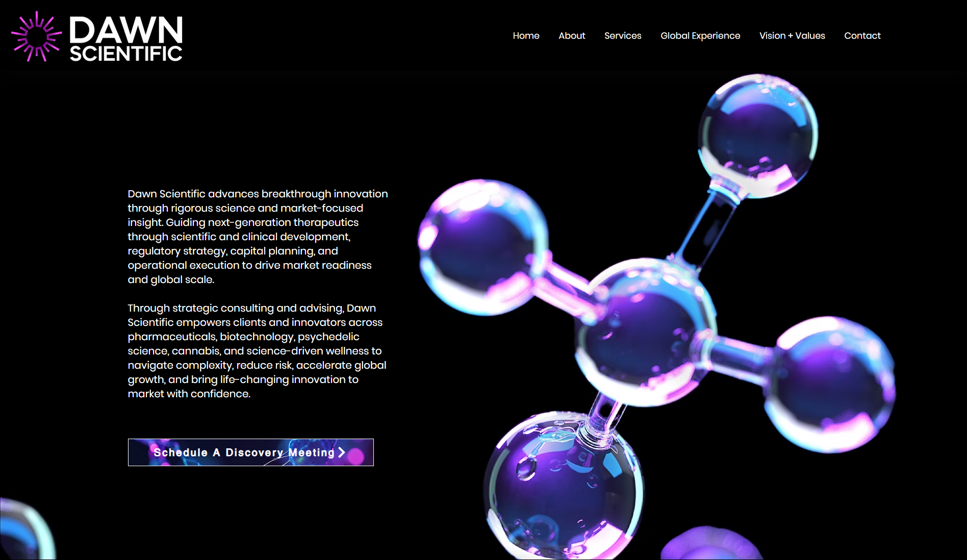Open the Services menu item
Screen dimensions: 967x560
(623, 36)
